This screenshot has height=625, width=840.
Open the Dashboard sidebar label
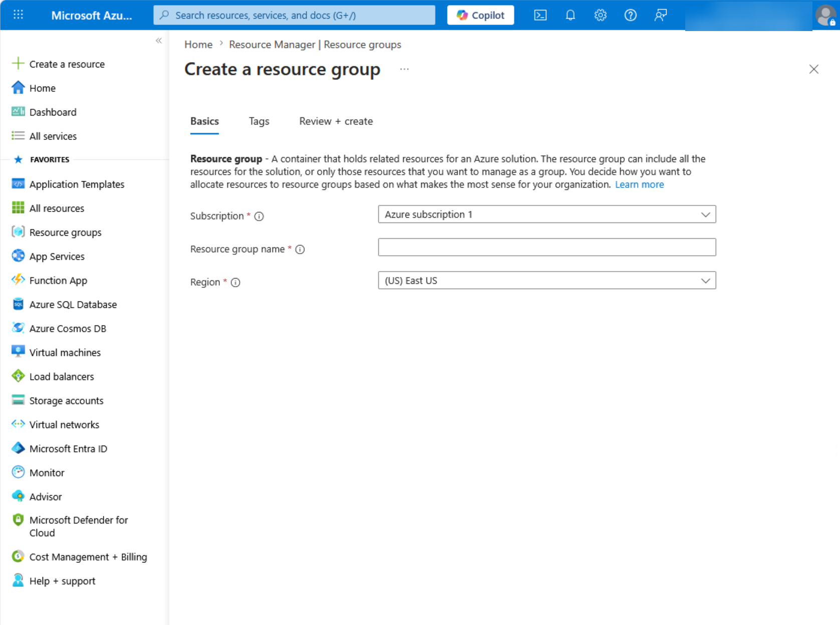[x=53, y=112]
